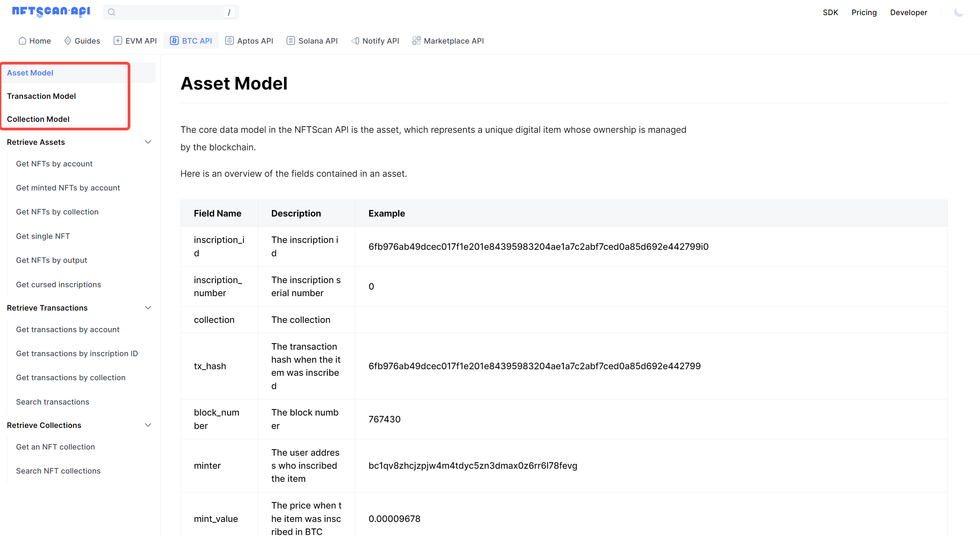The height and width of the screenshot is (536, 980).
Task: Click the Retrieve Collections section heading
Action: [x=44, y=425]
